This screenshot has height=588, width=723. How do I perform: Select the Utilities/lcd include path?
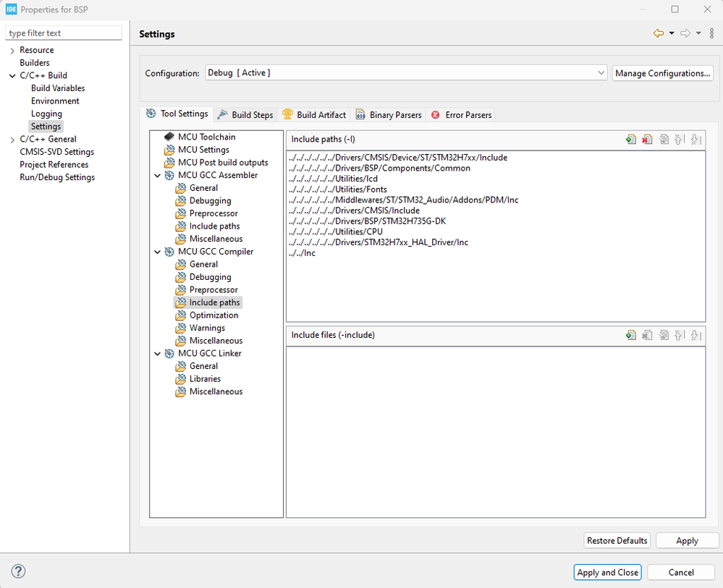click(x=333, y=179)
